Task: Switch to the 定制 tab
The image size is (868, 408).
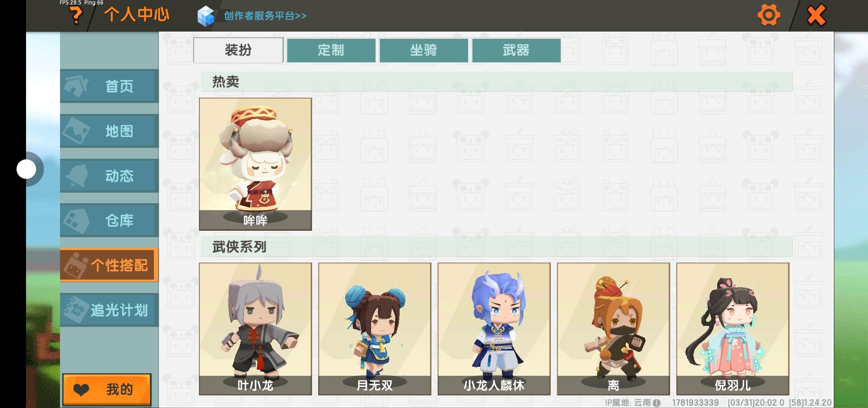Action: pos(331,50)
